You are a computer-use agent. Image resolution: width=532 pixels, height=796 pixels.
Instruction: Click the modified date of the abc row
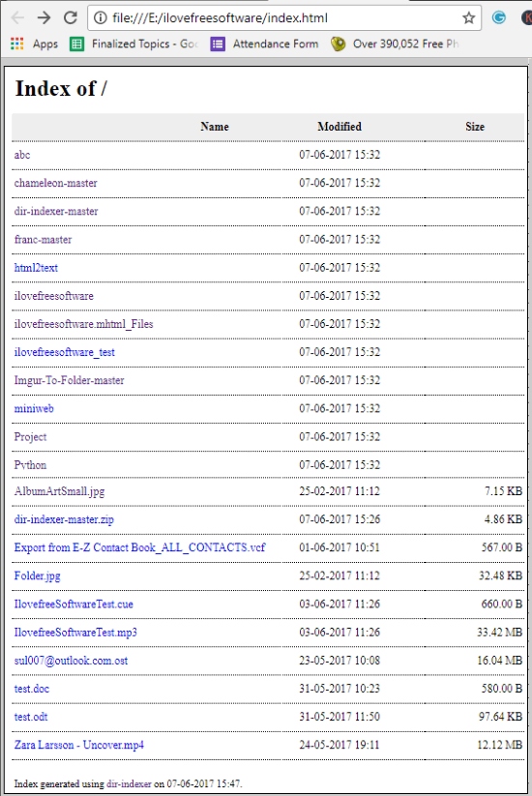pos(340,155)
